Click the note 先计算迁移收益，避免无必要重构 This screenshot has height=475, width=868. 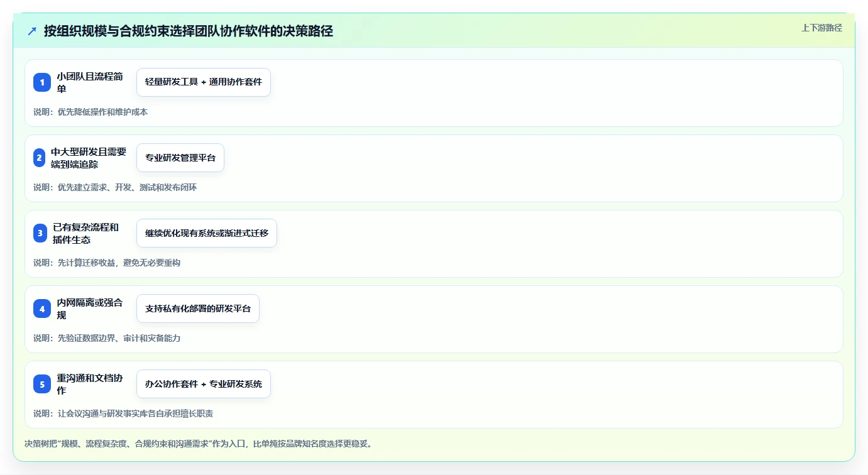[x=119, y=263]
